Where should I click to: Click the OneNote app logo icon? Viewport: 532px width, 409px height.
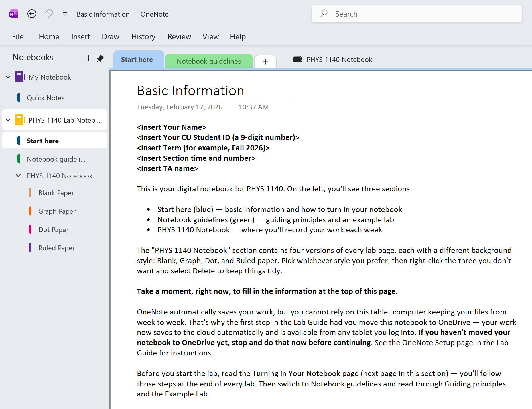pos(13,14)
